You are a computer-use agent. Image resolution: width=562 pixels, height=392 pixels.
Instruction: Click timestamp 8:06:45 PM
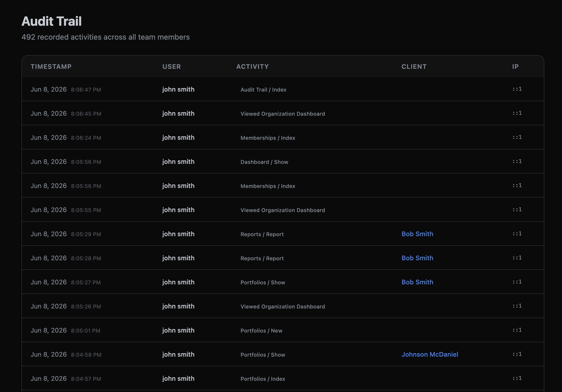(x=86, y=114)
